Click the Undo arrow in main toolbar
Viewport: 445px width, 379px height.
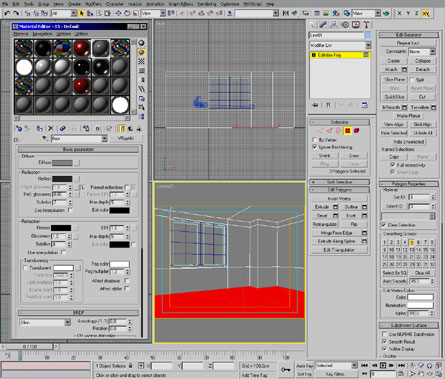point(7,13)
